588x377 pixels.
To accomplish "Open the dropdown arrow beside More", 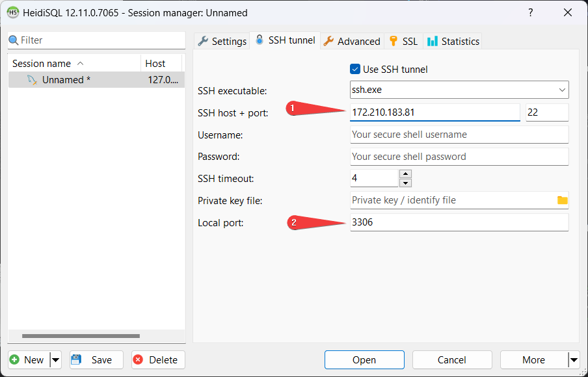I will (x=573, y=359).
